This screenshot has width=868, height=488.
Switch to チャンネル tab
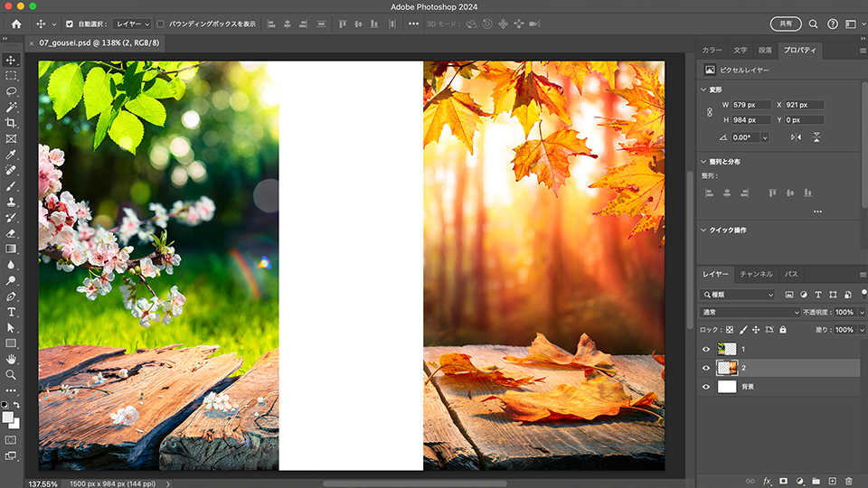(x=756, y=275)
